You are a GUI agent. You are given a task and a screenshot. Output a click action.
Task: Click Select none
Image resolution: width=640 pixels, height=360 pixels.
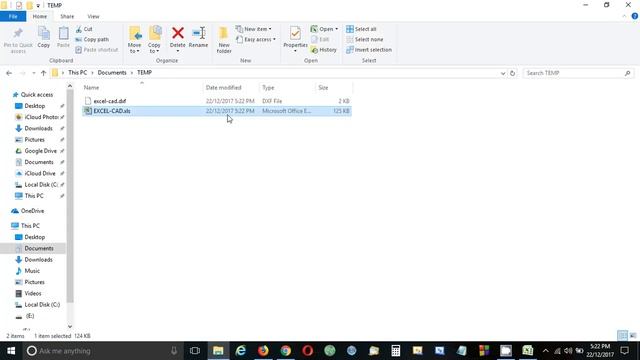tap(364, 40)
